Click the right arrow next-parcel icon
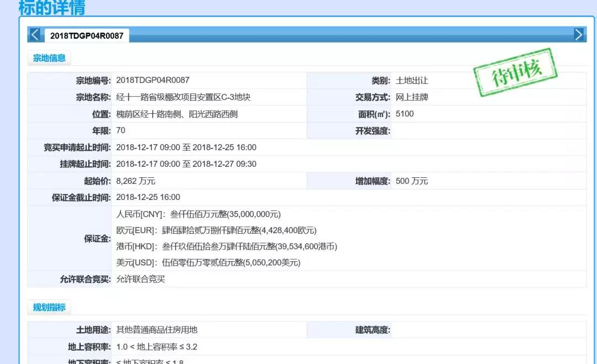597x364 pixels. [579, 35]
